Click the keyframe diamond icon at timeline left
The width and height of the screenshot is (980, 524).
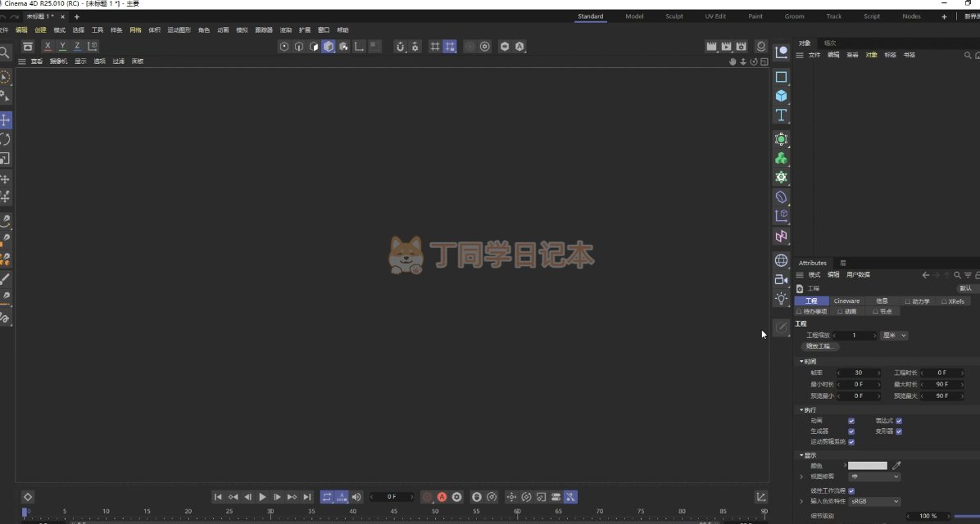[x=28, y=497]
